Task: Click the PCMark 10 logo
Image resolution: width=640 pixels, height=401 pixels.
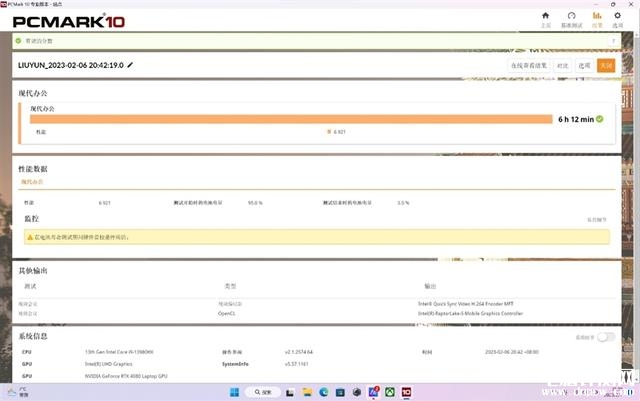Action: 69,22
